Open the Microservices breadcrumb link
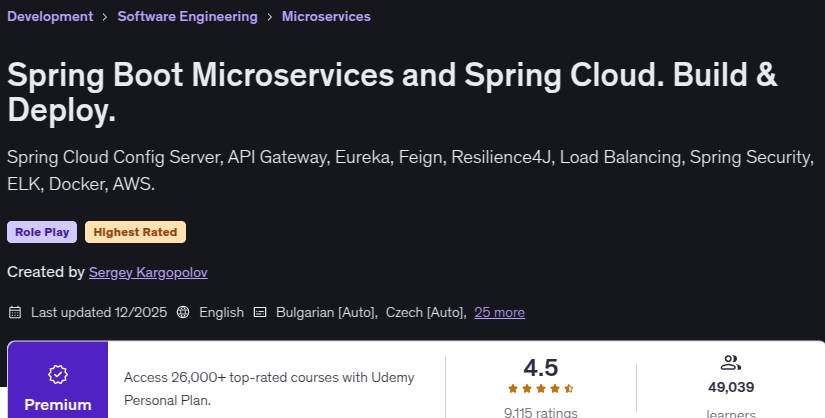The width and height of the screenshot is (825, 418). [326, 16]
